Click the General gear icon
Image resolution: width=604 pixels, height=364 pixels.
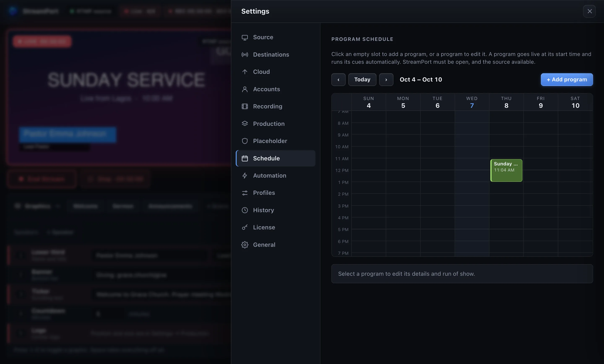[x=245, y=245]
